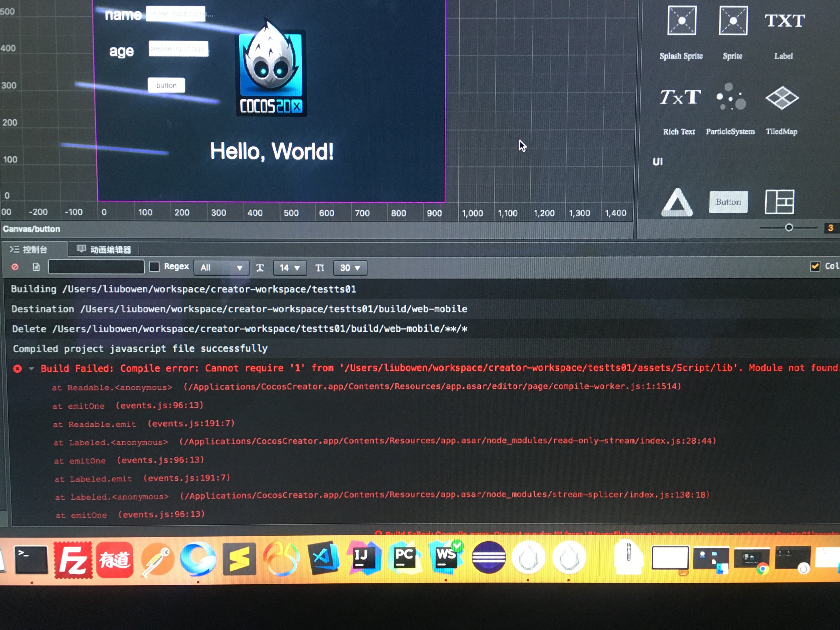Screen dimensions: 840x630
Task: Switch to the 控制台 console tab
Action: 30,250
